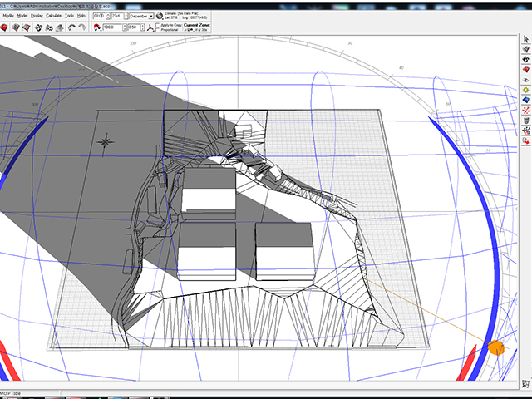
Task: Click the second gray-red model block icon
Action: pos(16,27)
